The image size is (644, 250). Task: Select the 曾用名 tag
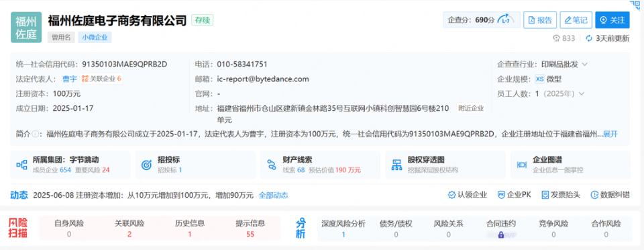[x=61, y=38]
